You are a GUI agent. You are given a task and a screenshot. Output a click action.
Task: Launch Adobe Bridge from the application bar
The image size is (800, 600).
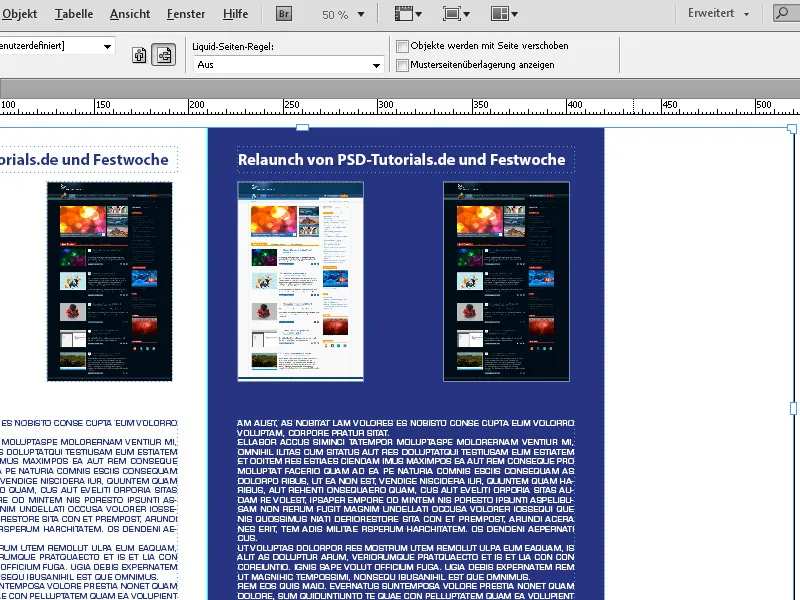tap(283, 14)
